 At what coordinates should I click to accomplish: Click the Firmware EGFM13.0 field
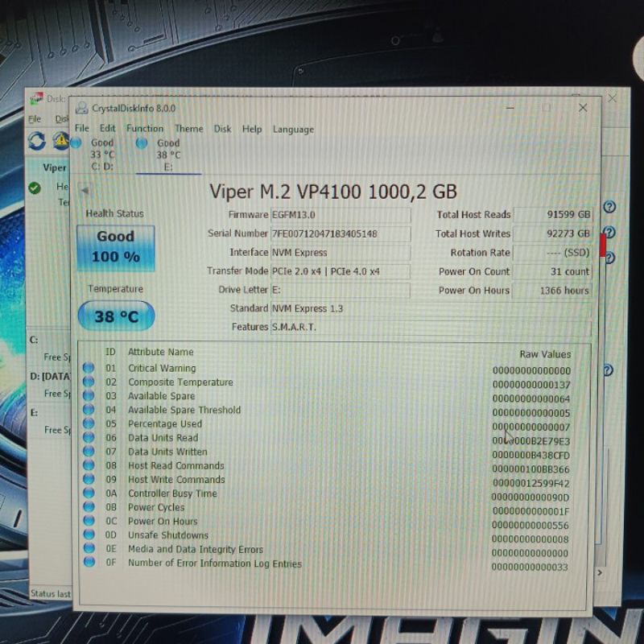pos(340,215)
